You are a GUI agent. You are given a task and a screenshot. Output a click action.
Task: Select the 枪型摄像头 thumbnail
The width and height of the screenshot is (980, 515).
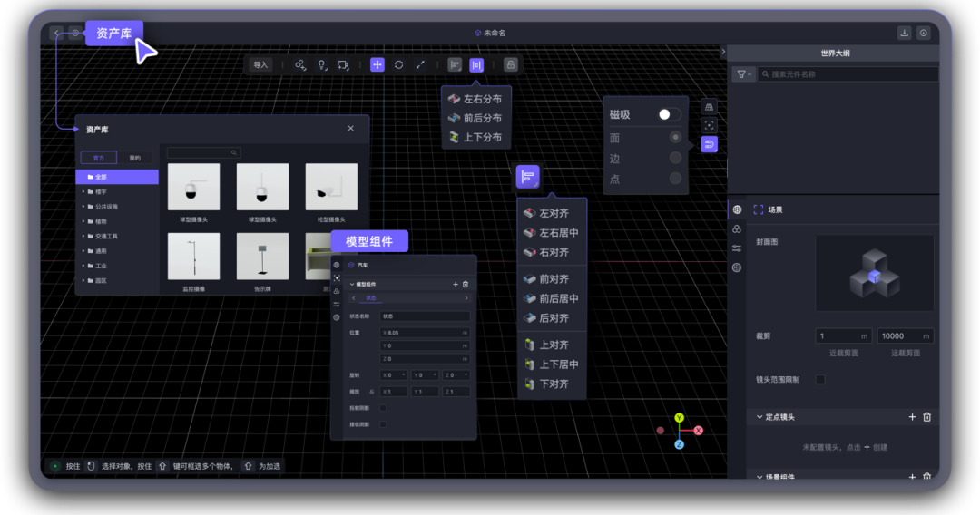[331, 188]
